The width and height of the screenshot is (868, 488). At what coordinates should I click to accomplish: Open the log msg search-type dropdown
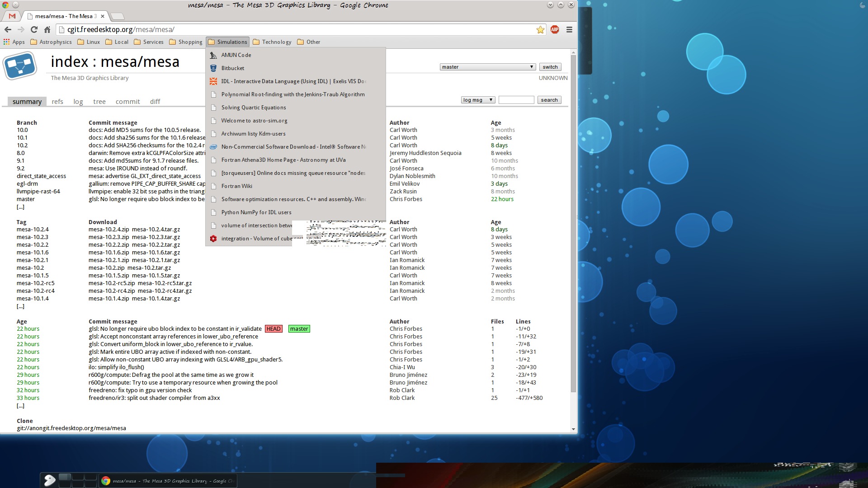pyautogui.click(x=478, y=100)
